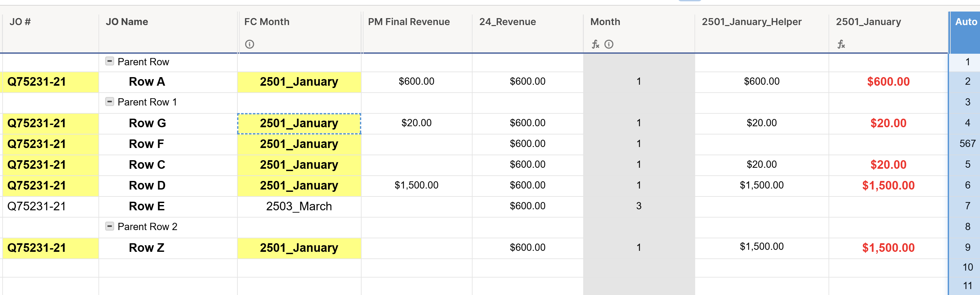The height and width of the screenshot is (295, 980).
Task: Click Row Z's $1,500.00 helper cell
Action: coord(762,248)
